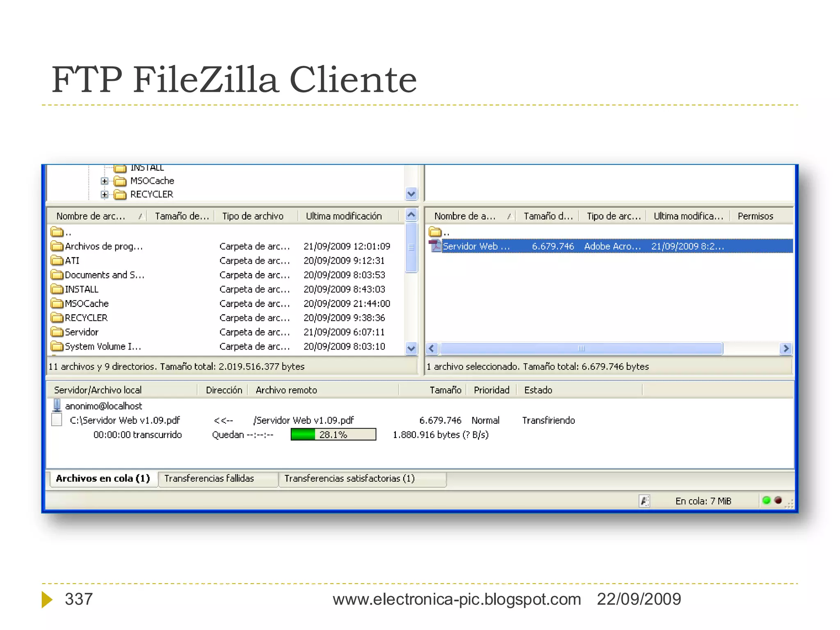The height and width of the screenshot is (630, 840).
Task: Click the 21/09/2009 12:01:09 modification date
Action: pos(347,246)
